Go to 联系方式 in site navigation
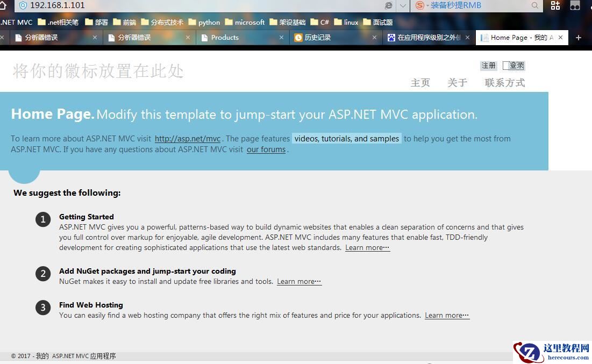This screenshot has width=592, height=364. [x=505, y=83]
